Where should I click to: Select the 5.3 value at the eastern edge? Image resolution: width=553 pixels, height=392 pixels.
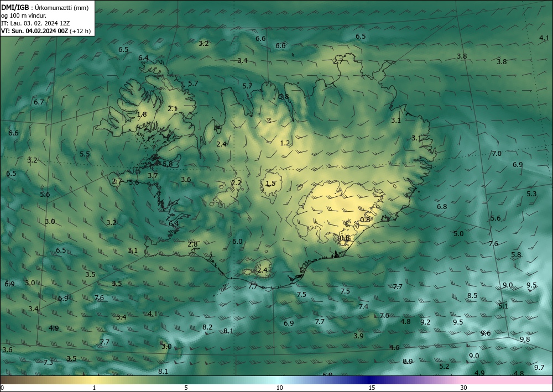[x=531, y=194]
